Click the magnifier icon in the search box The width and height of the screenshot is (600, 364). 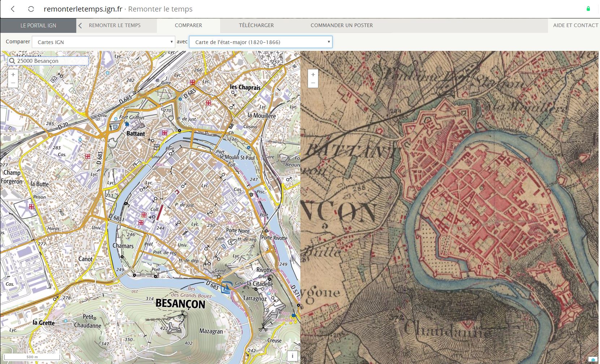(12, 61)
